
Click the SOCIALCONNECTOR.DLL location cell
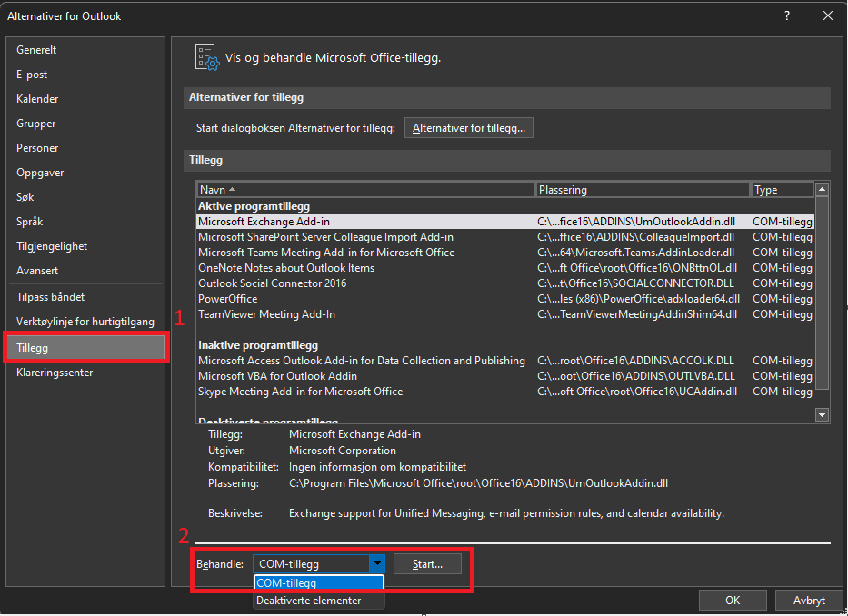[x=635, y=283]
